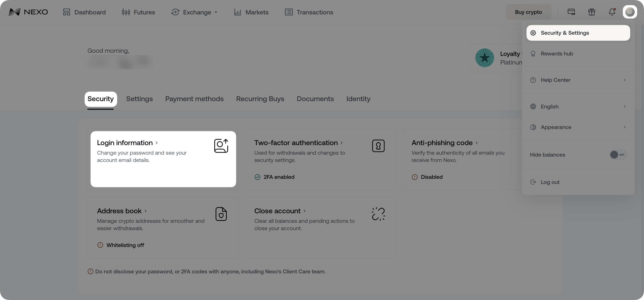Image resolution: width=644 pixels, height=300 pixels.
Task: Log out of the account
Action: coord(550,182)
